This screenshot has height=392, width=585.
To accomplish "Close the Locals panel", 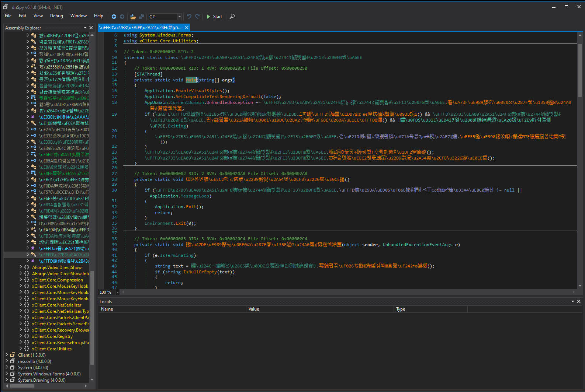I will (579, 301).
